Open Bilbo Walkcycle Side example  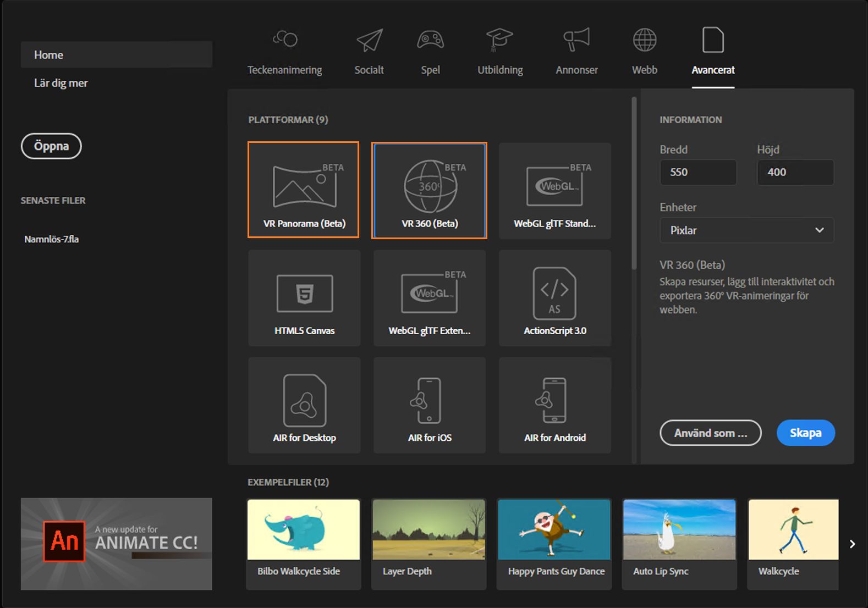click(304, 544)
